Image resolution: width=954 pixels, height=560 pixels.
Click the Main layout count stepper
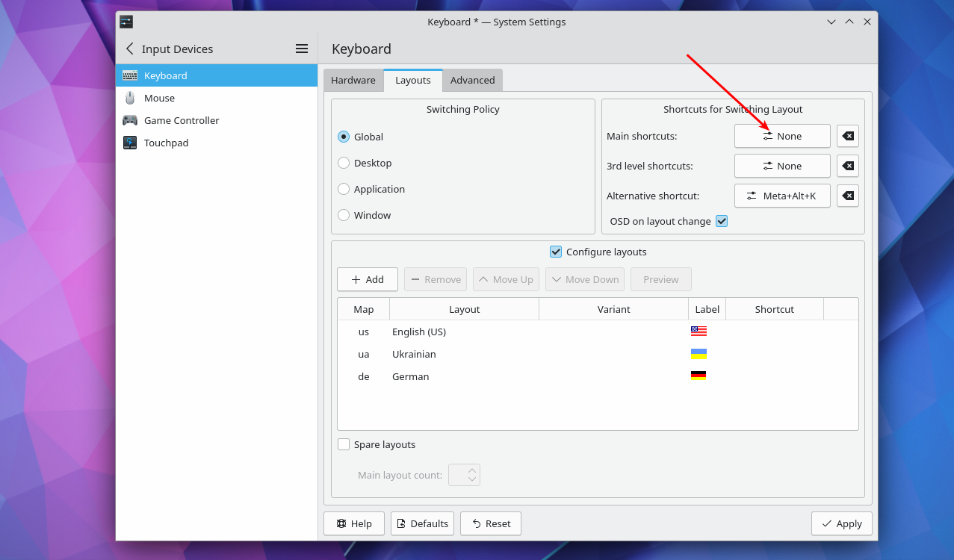[464, 474]
